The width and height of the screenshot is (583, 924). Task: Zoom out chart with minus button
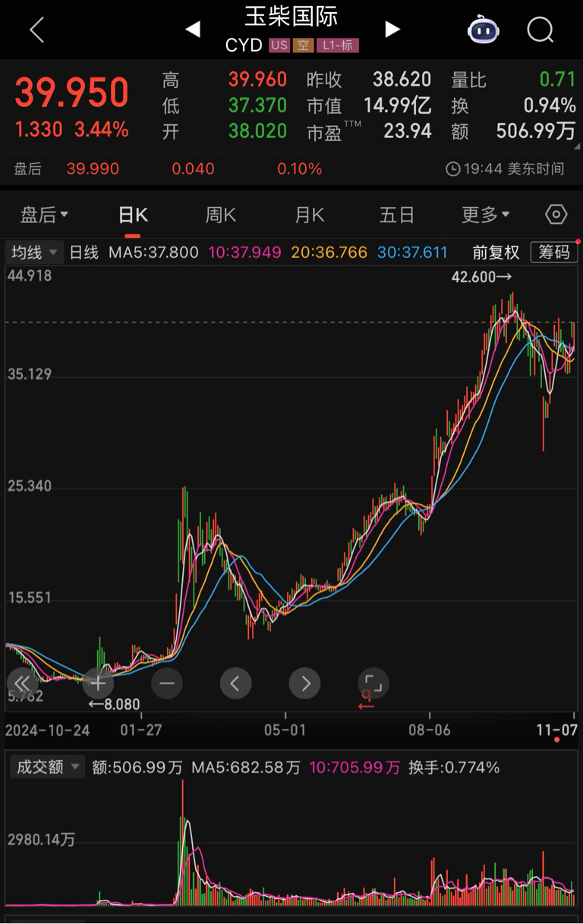tap(167, 684)
